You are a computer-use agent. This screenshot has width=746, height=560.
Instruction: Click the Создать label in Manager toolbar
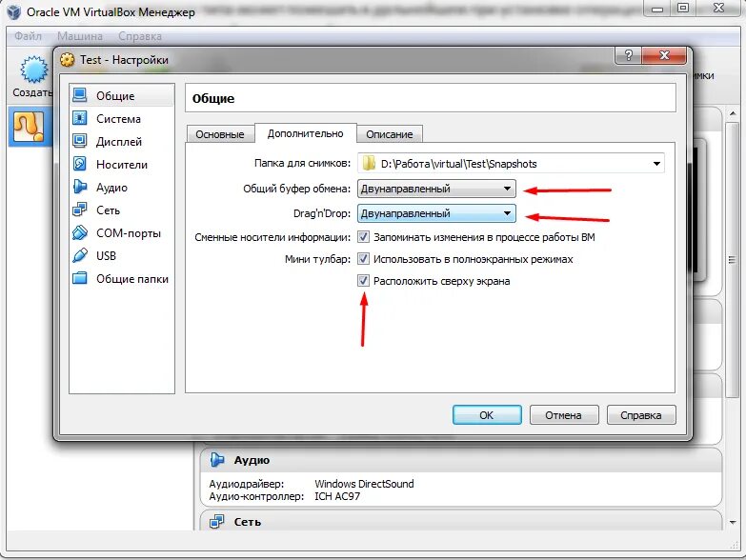point(31,92)
